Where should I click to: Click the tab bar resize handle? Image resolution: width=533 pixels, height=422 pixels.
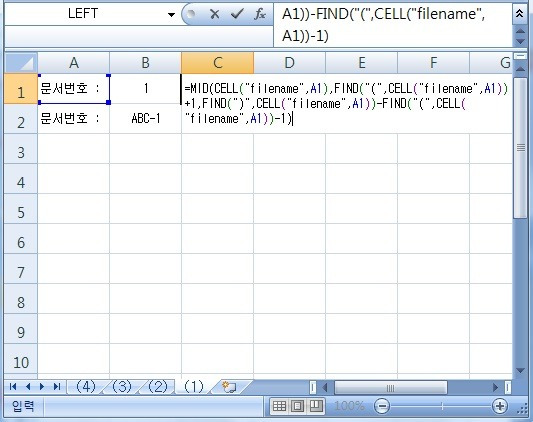pyautogui.click(x=313, y=387)
